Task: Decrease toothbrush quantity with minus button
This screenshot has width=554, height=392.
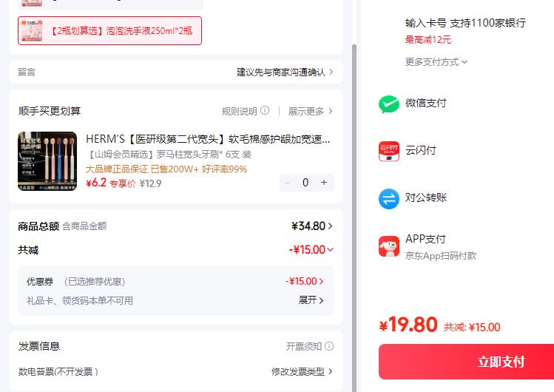Action: pyautogui.click(x=287, y=183)
